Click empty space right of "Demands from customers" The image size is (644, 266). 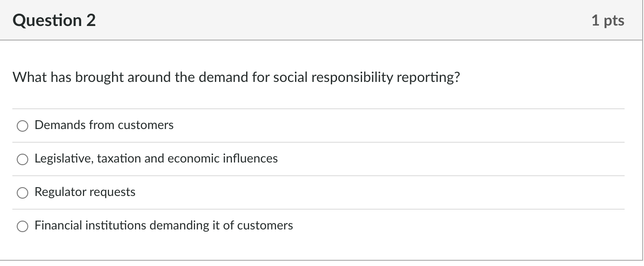[x=397, y=126]
